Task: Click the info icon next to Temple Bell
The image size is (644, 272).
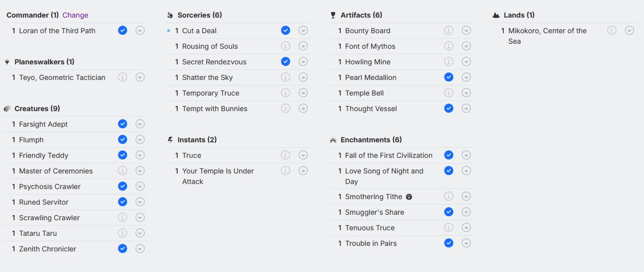Action: pyautogui.click(x=449, y=93)
